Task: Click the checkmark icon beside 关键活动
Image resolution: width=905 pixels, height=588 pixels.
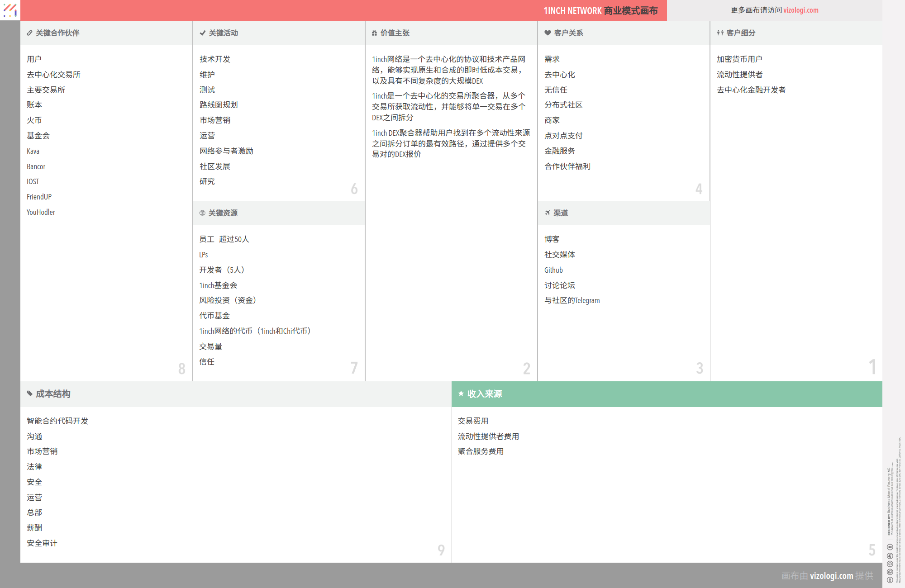Action: point(202,33)
